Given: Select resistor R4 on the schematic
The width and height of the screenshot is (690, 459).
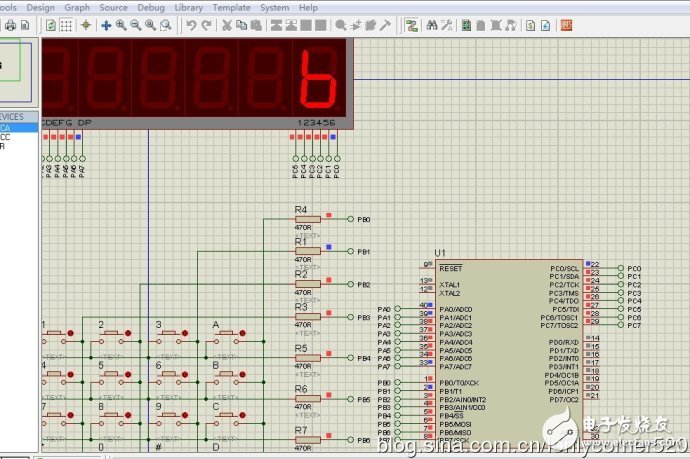Looking at the screenshot, I should coord(308,219).
